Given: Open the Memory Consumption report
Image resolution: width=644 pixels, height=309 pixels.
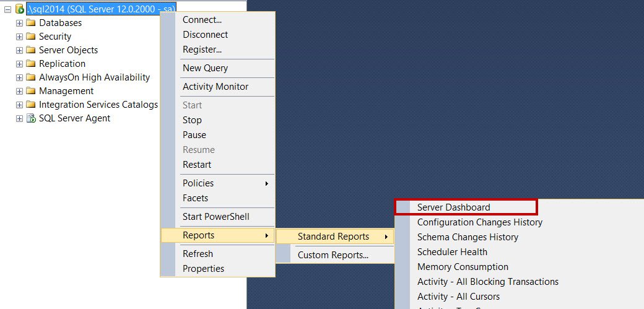Looking at the screenshot, I should (x=463, y=267).
